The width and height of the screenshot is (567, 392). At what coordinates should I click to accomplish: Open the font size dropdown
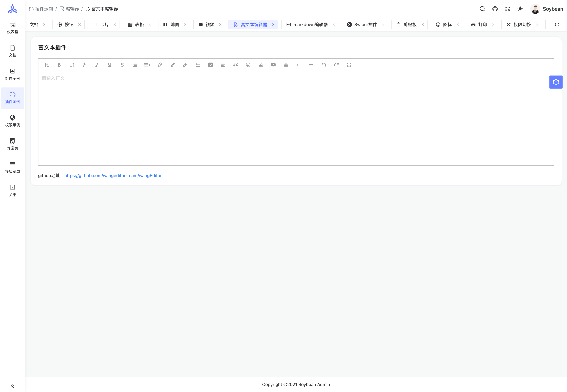(72, 65)
